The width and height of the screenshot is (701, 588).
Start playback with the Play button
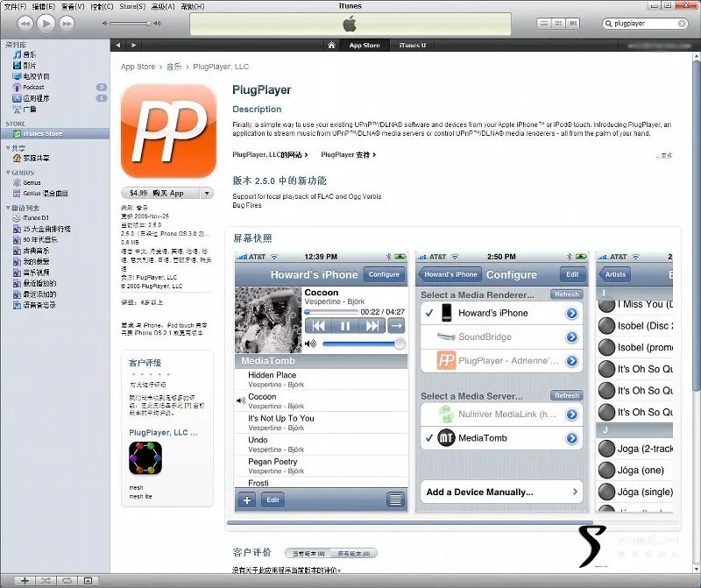pyautogui.click(x=46, y=24)
